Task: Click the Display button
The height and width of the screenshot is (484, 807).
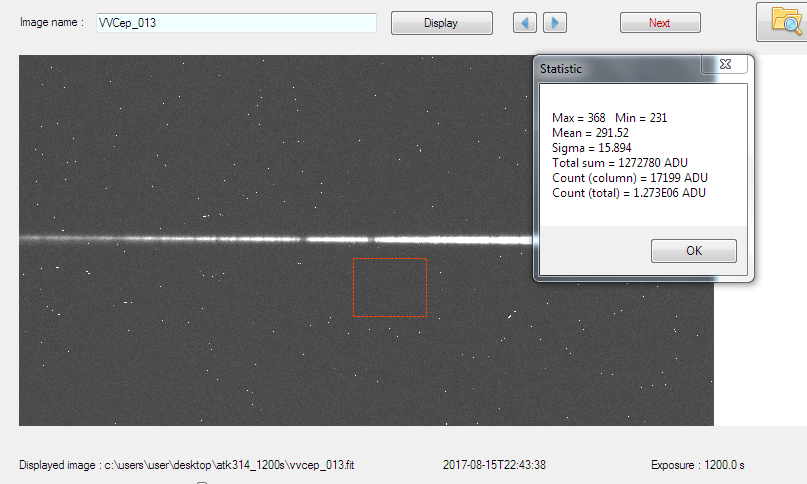Action: pyautogui.click(x=441, y=23)
